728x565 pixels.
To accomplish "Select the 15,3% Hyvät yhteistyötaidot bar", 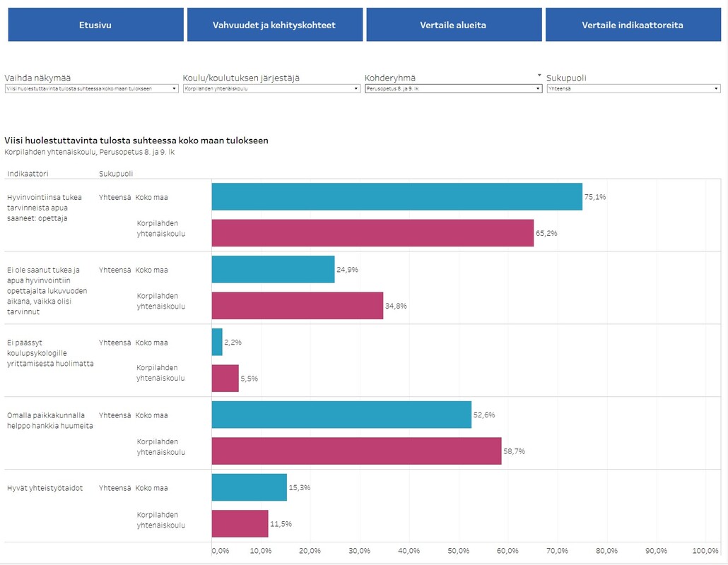I will [x=249, y=487].
